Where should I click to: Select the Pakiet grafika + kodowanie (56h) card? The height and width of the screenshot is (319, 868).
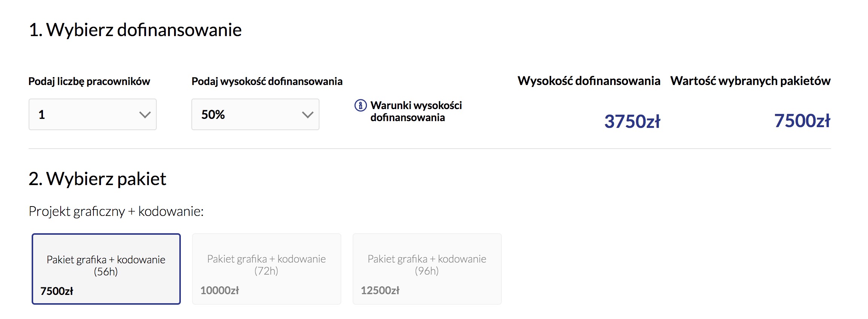point(106,269)
